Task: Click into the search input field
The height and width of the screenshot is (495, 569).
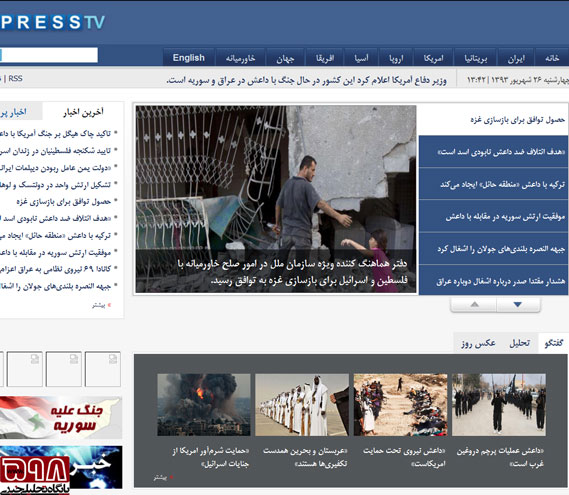Action: (49, 55)
